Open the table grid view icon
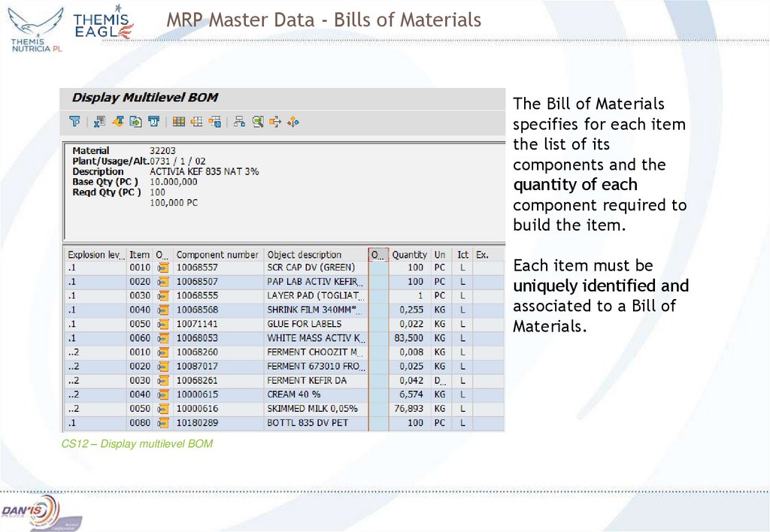This screenshot has width=770, height=532. pos(180,122)
